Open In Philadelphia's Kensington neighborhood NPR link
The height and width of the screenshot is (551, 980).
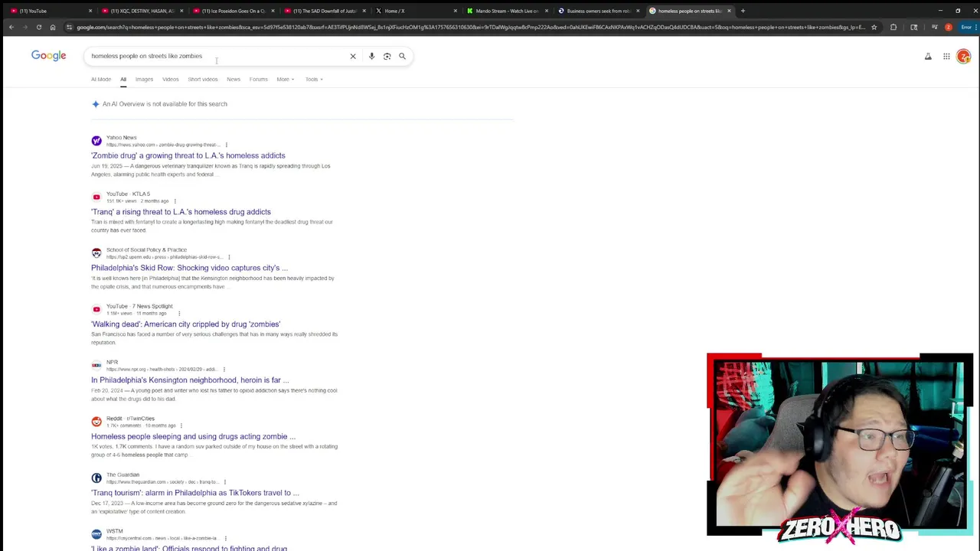click(x=190, y=380)
